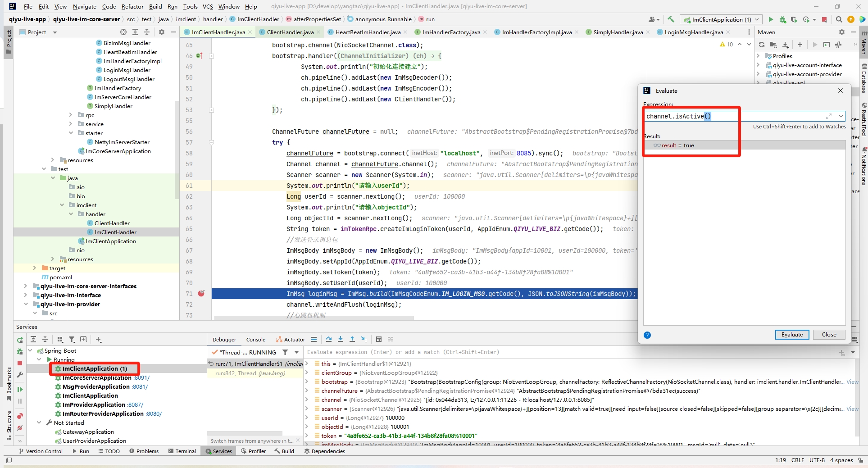
Task: Run to cursor in debugger toolbar
Action: 364,339
